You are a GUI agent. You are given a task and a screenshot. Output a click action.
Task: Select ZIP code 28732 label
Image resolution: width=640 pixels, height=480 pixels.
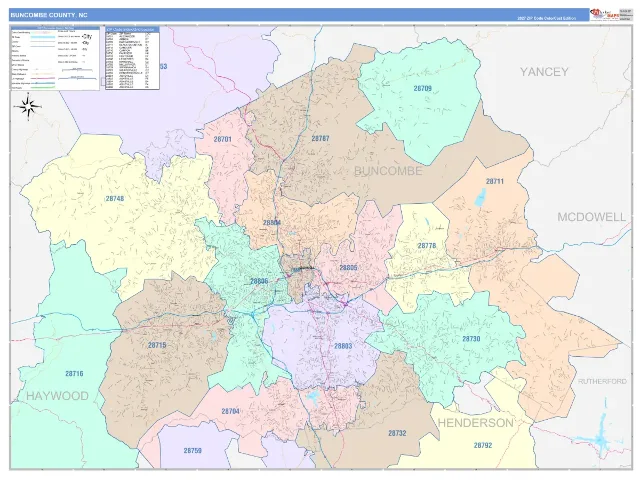pos(397,433)
